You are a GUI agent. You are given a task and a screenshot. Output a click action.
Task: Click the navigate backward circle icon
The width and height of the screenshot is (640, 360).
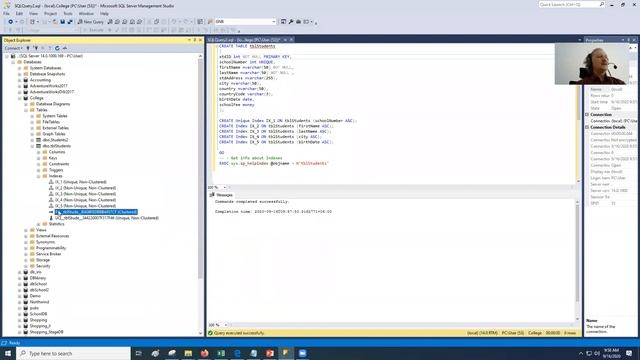[x=11, y=22]
